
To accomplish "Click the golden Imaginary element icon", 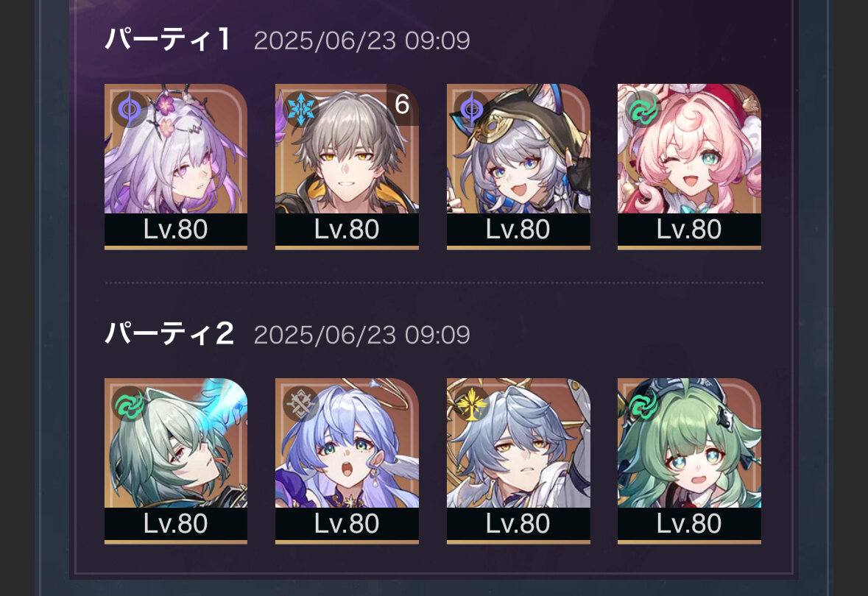I will (472, 403).
